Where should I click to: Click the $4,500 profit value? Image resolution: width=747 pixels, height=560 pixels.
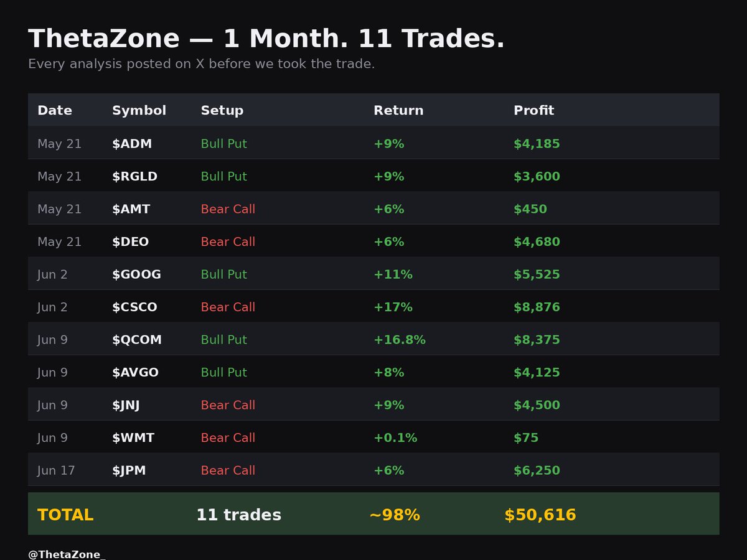tap(537, 405)
